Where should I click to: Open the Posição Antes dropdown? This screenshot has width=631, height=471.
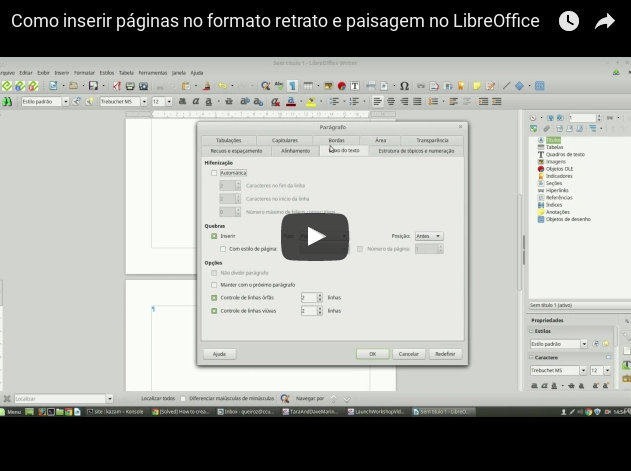click(x=429, y=236)
